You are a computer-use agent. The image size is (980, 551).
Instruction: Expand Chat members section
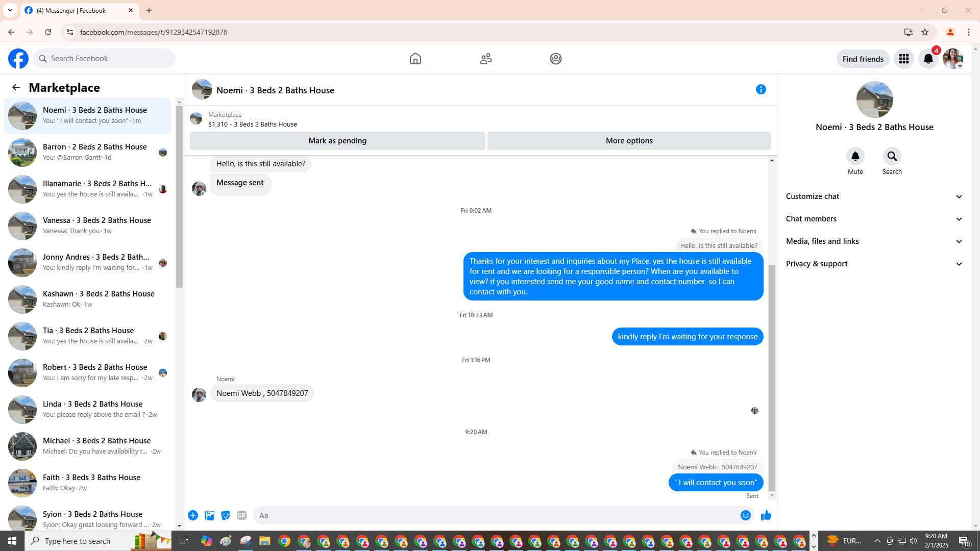(874, 219)
